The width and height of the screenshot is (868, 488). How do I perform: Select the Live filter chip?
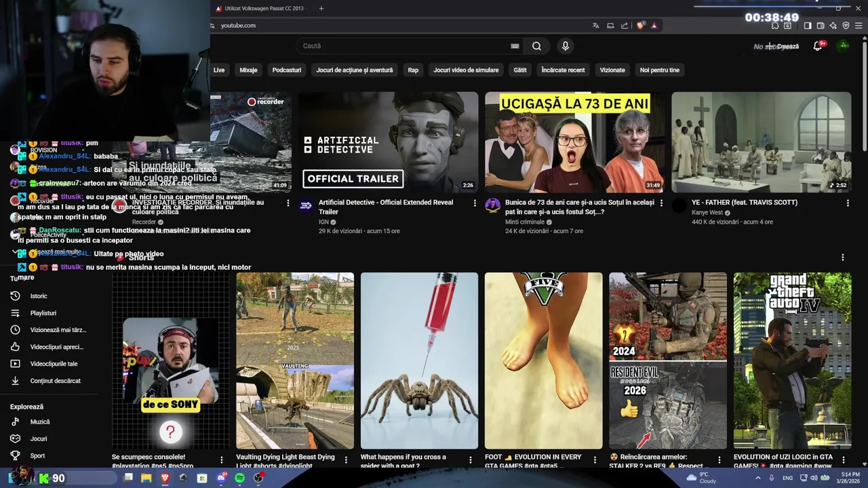click(x=219, y=70)
